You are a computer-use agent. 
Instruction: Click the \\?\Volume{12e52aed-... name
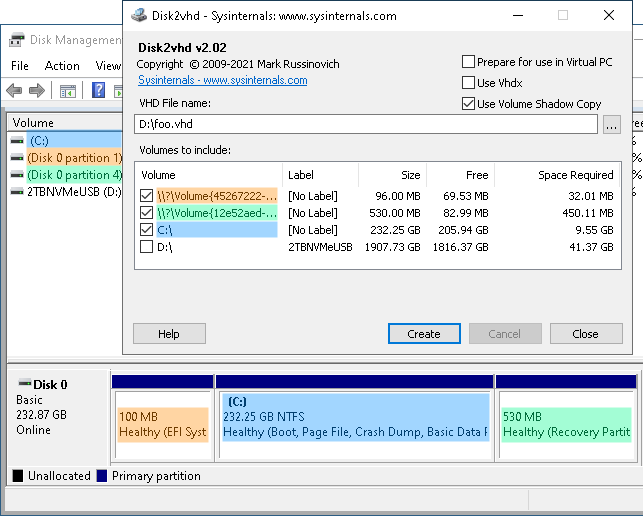tap(217, 213)
